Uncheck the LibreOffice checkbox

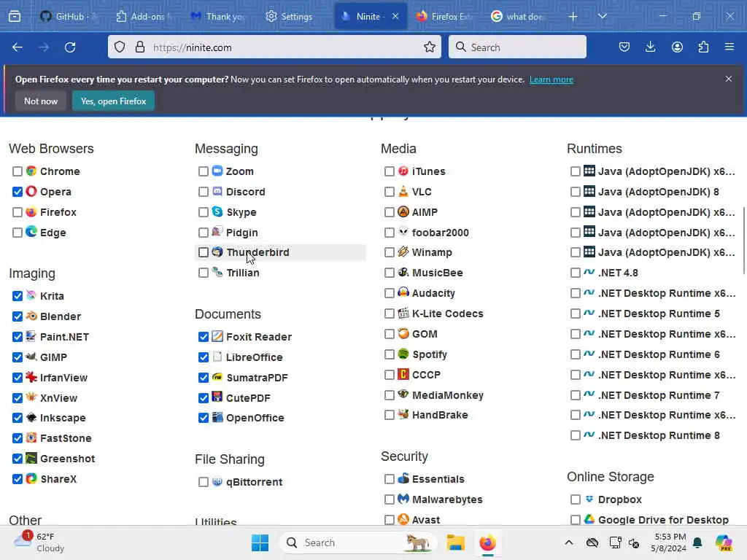point(204,357)
